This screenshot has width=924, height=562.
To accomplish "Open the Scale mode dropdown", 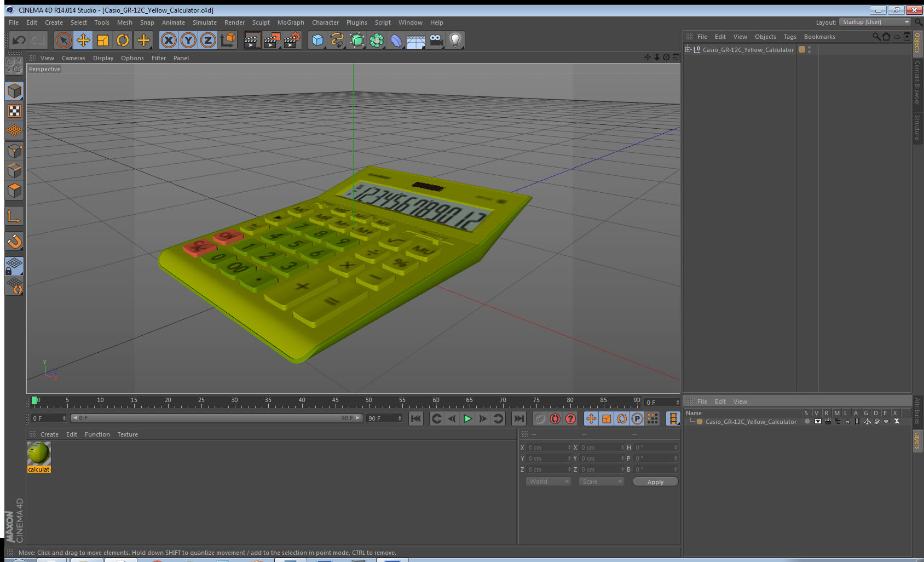I will pos(601,481).
